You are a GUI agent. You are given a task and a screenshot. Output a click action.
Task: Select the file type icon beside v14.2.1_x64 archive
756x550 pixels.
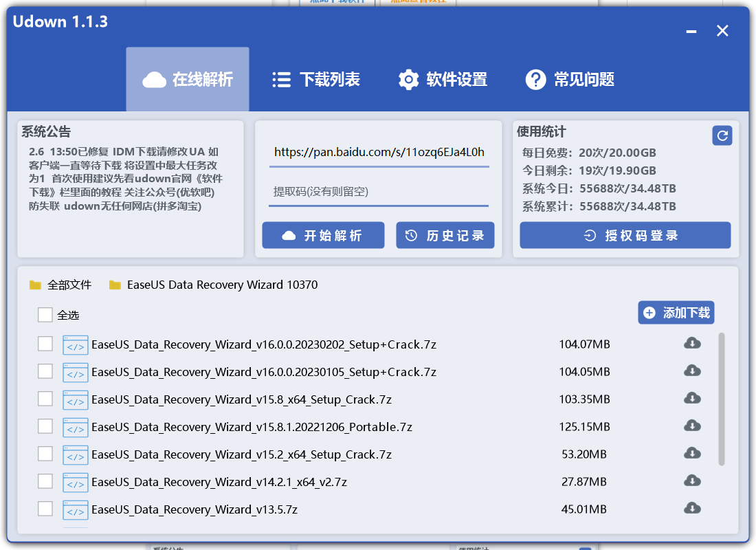coord(76,482)
